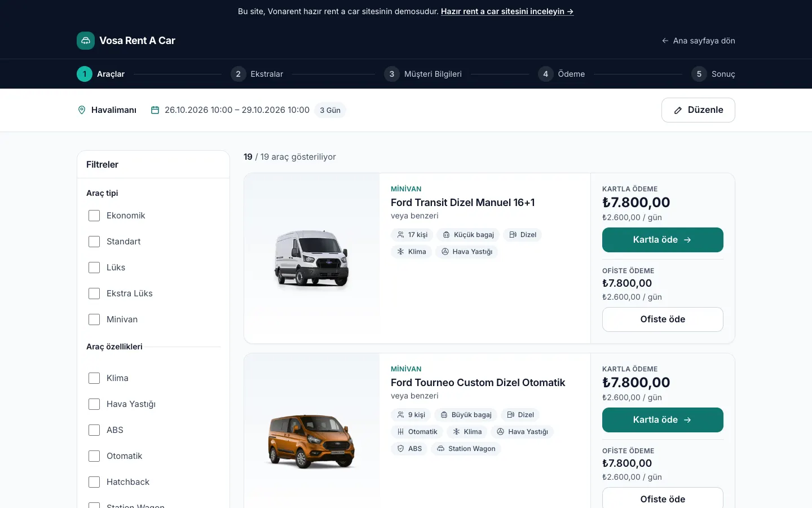The height and width of the screenshot is (508, 812).
Task: Click snowflake icon in Ford Transit Klima tag
Action: point(400,252)
